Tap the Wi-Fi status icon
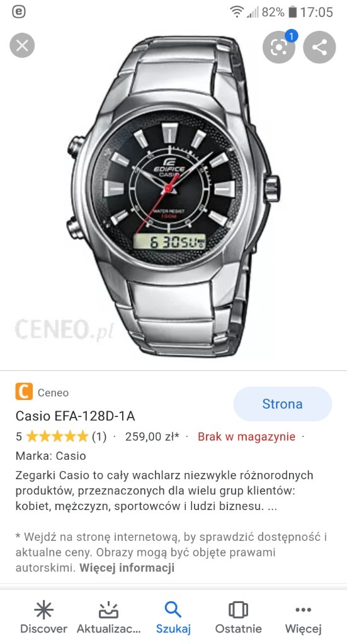Viewport: 347px width, 644px height. click(237, 12)
